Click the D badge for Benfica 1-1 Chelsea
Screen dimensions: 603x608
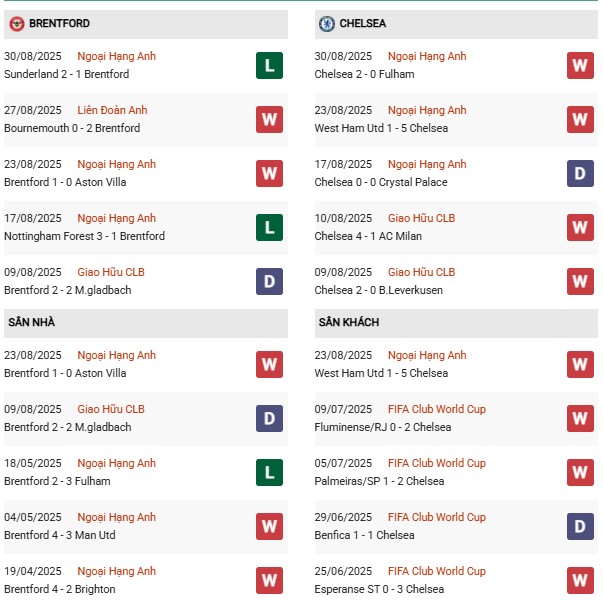pos(580,526)
